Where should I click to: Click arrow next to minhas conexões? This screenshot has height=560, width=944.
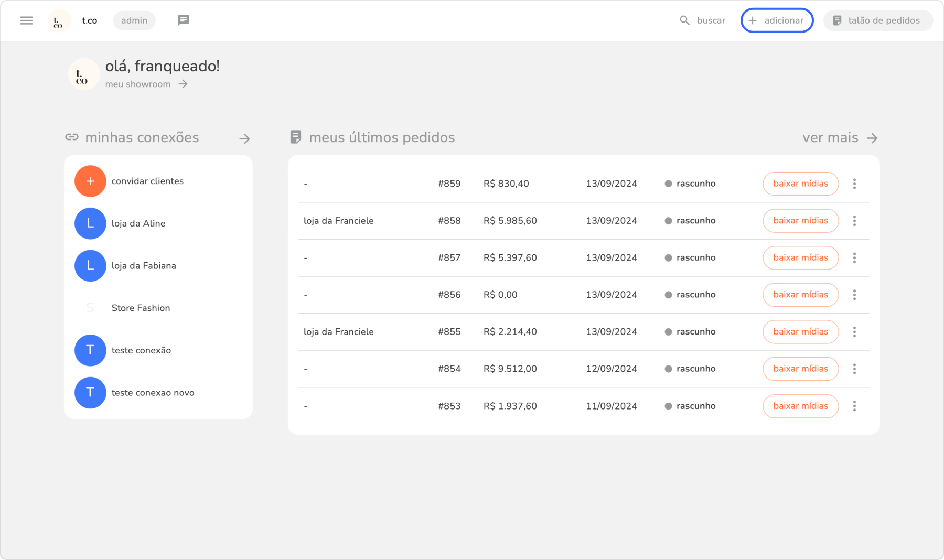[x=244, y=138]
